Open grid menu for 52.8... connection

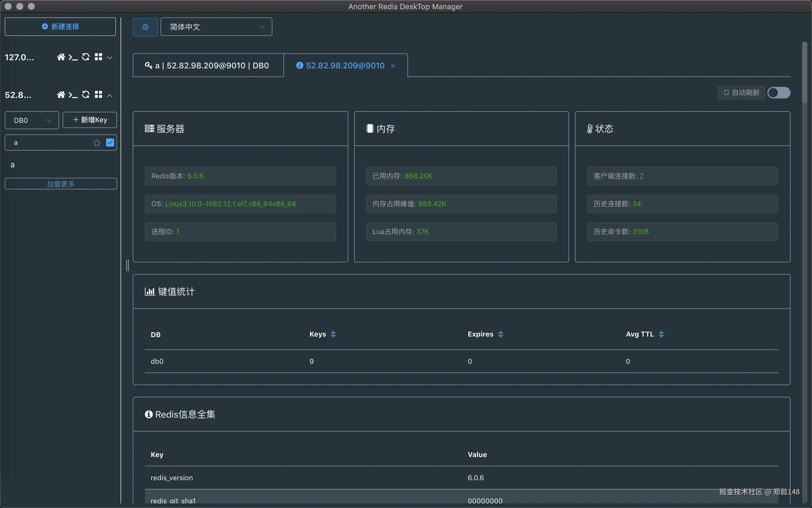(98, 95)
